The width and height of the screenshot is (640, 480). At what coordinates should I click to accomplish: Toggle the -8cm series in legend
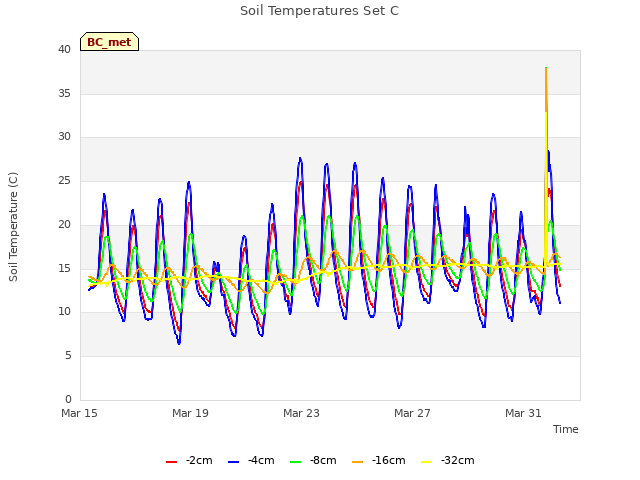pos(313,461)
